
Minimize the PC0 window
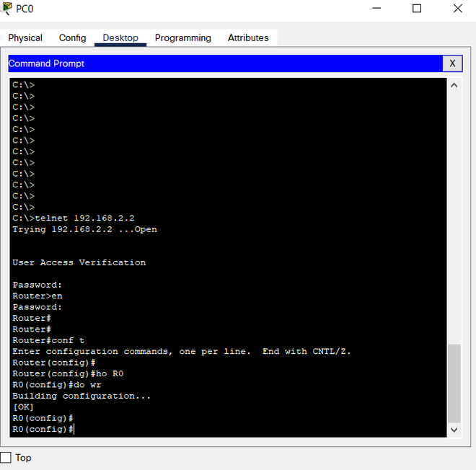[x=376, y=9]
